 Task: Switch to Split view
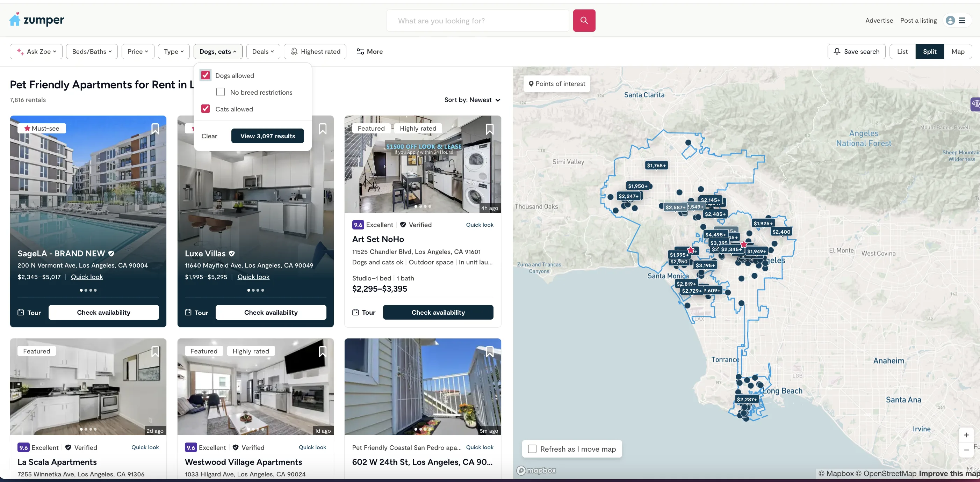pyautogui.click(x=929, y=51)
